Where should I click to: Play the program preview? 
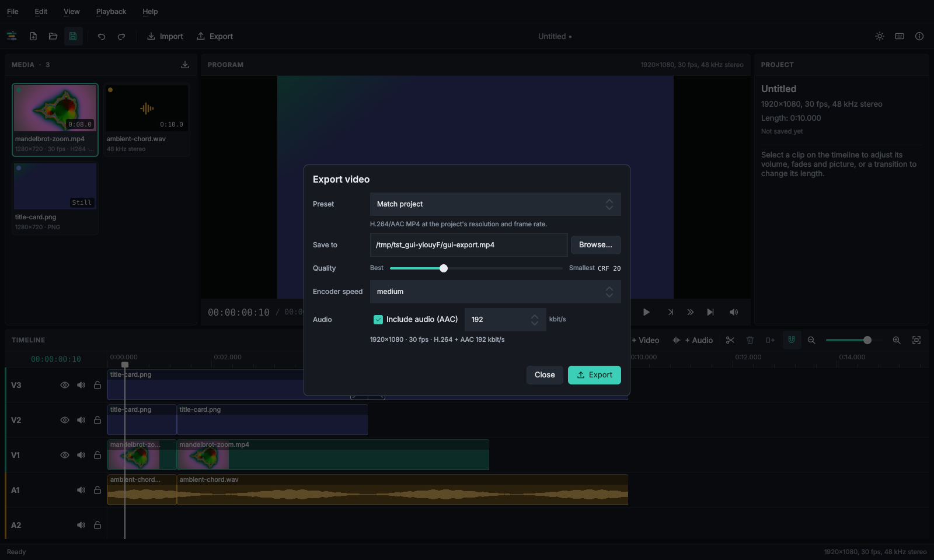click(x=646, y=312)
